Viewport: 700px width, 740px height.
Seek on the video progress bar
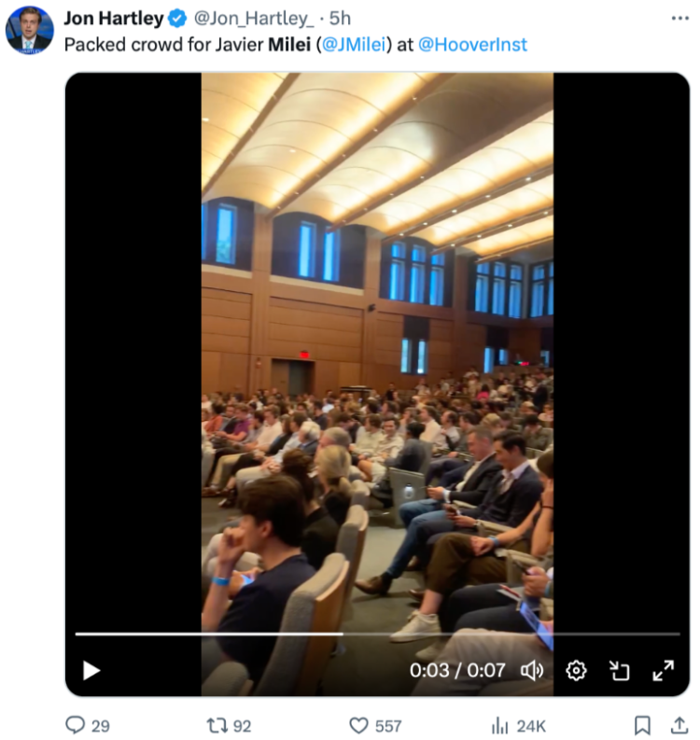(378, 634)
